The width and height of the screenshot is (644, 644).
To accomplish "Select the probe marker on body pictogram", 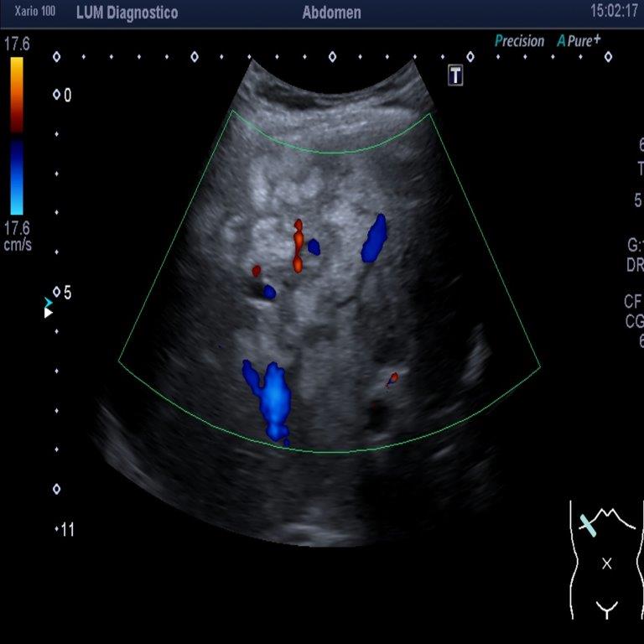I will tap(588, 526).
